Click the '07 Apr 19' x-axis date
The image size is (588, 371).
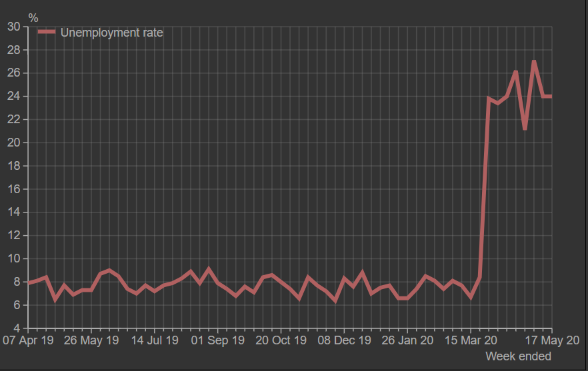coord(28,340)
